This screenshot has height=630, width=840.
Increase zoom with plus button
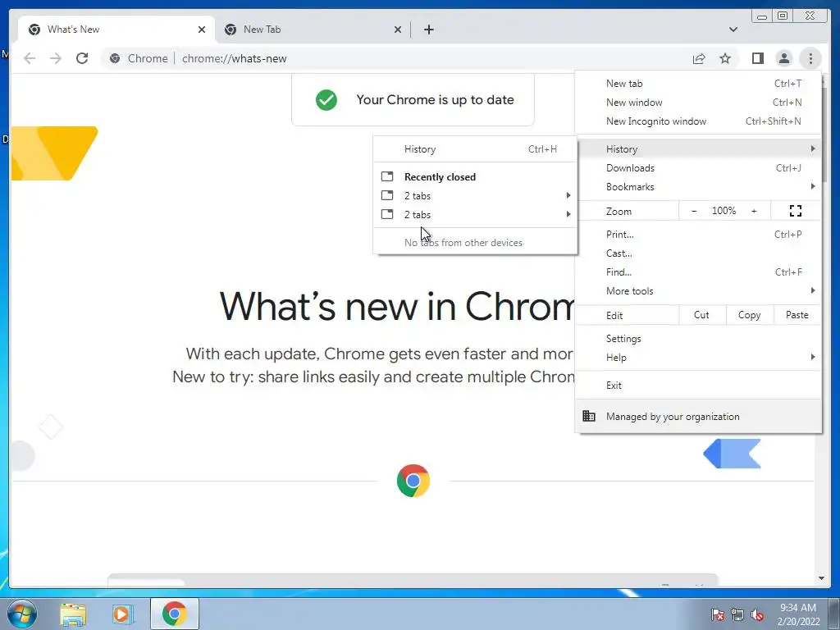click(754, 211)
